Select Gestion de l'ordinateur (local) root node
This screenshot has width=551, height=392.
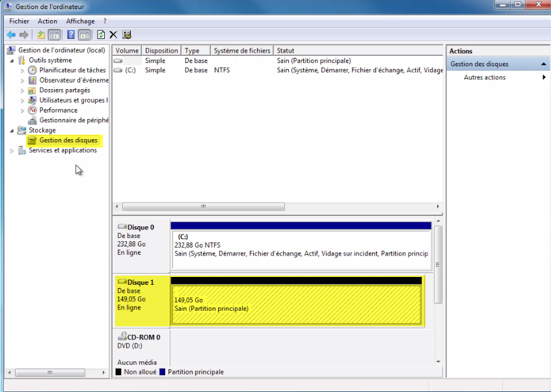[62, 50]
